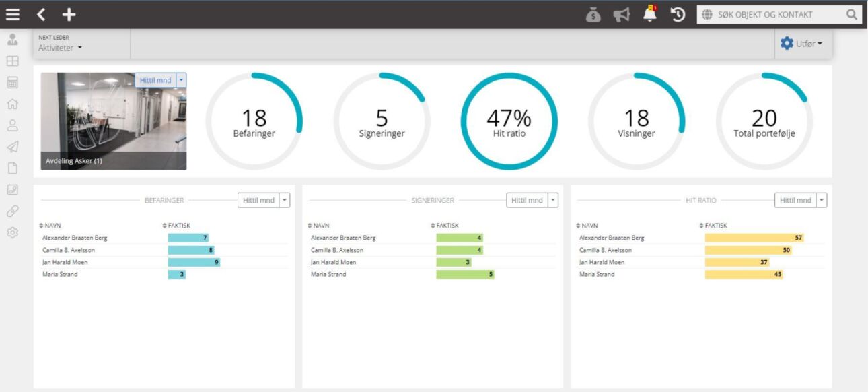Click the 20 Total portefølje gauge
The width and height of the screenshot is (868, 392).
tap(764, 121)
